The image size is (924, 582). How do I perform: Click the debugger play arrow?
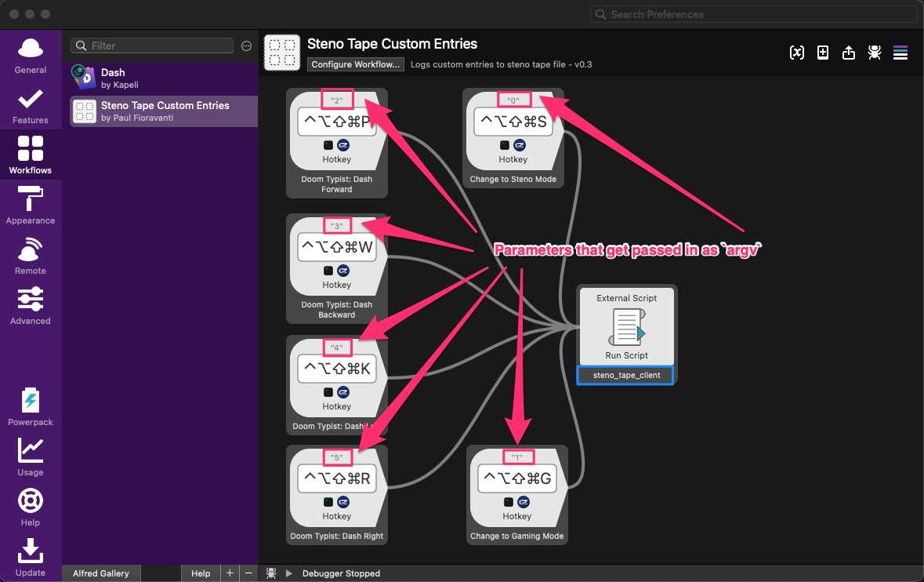click(288, 573)
